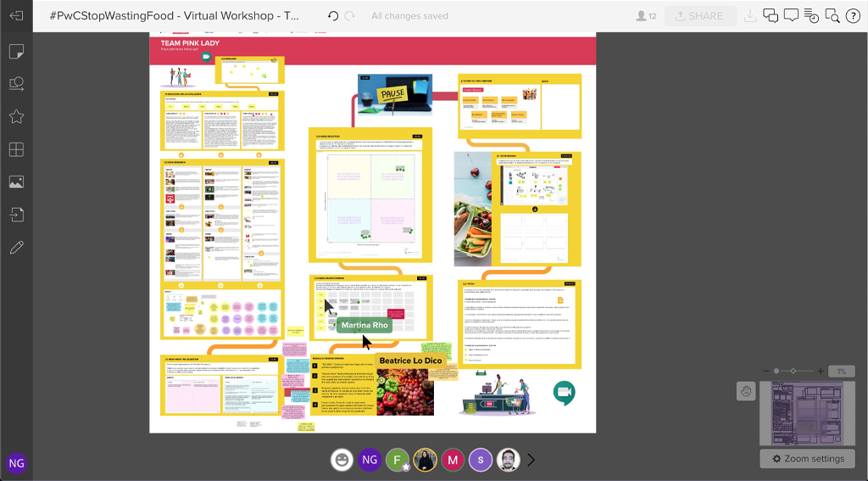Click the SHARE button
The image size is (868, 481).
point(699,16)
